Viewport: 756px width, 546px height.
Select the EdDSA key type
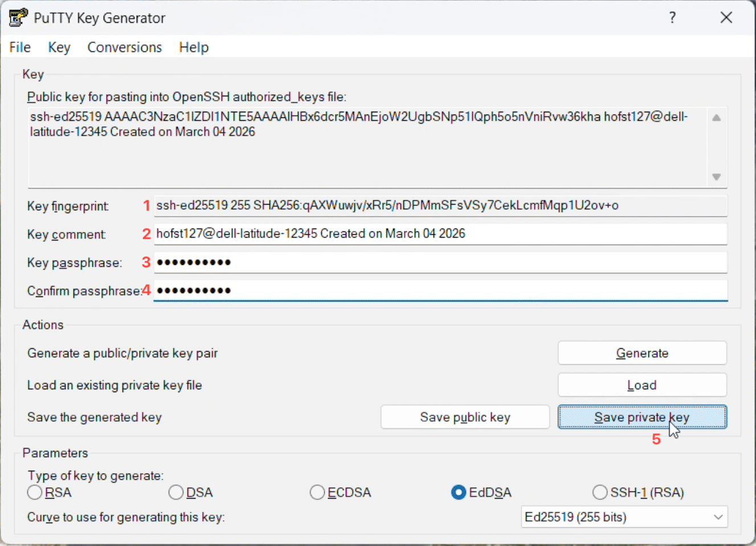click(481, 492)
